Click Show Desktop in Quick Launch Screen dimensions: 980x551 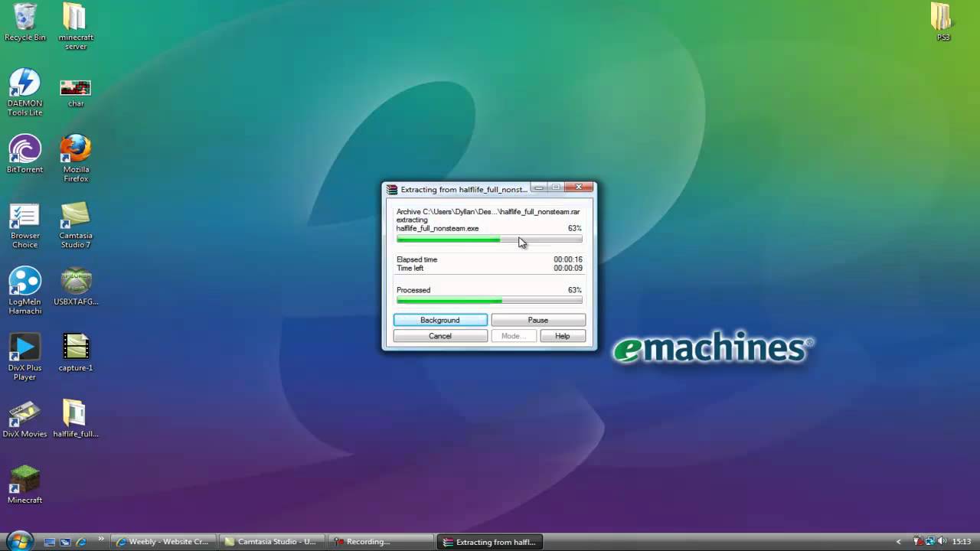(x=50, y=542)
